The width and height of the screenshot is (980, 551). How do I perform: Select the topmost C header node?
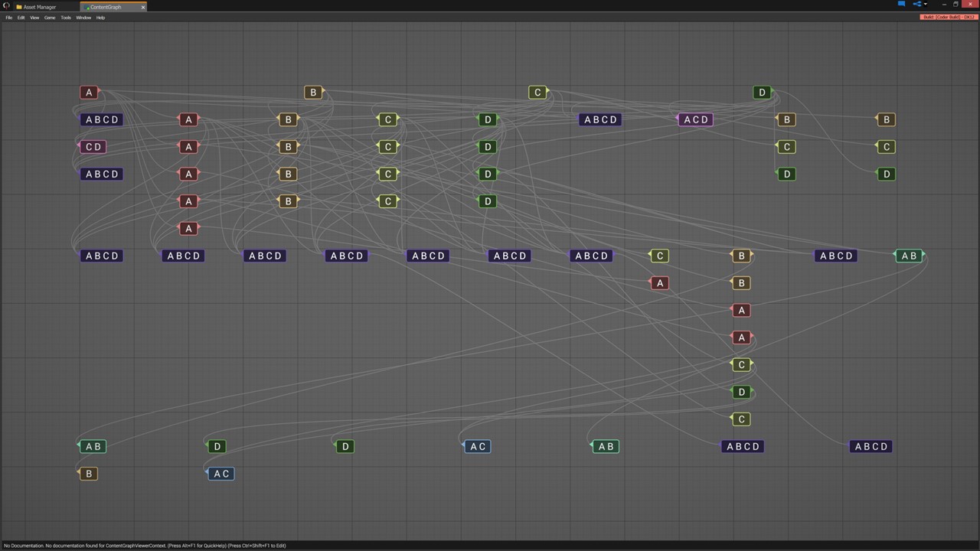(x=537, y=93)
